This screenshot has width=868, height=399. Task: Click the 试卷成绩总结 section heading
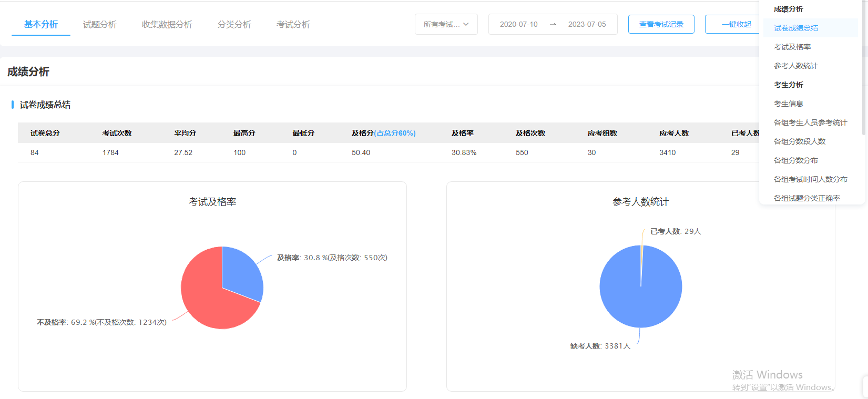[x=45, y=105]
